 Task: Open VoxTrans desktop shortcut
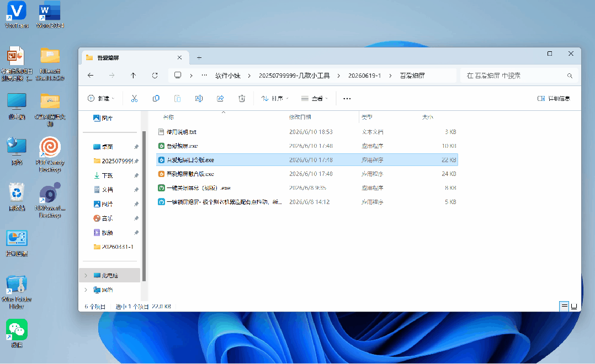(x=17, y=15)
